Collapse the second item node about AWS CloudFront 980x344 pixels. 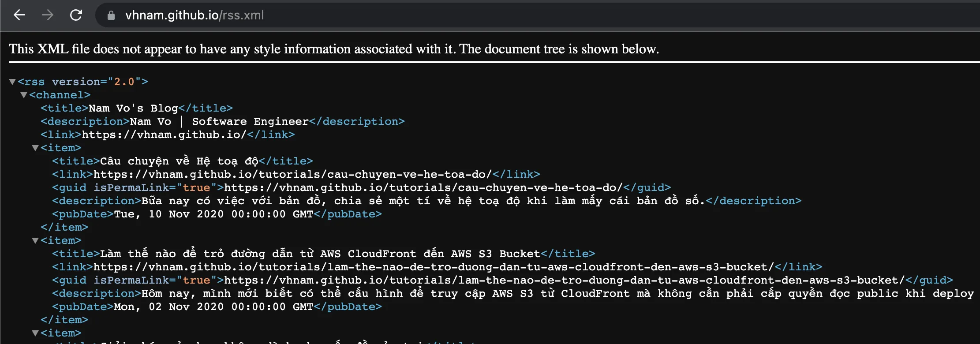click(x=35, y=241)
